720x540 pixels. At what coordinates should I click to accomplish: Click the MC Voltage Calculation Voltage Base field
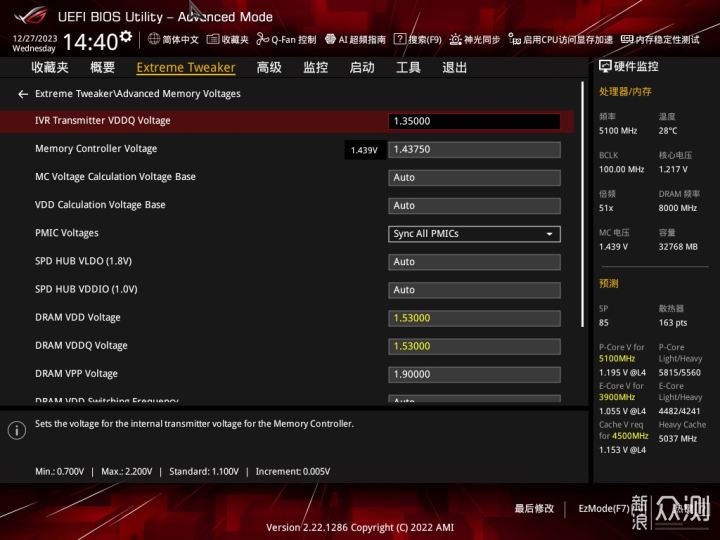[x=474, y=178]
